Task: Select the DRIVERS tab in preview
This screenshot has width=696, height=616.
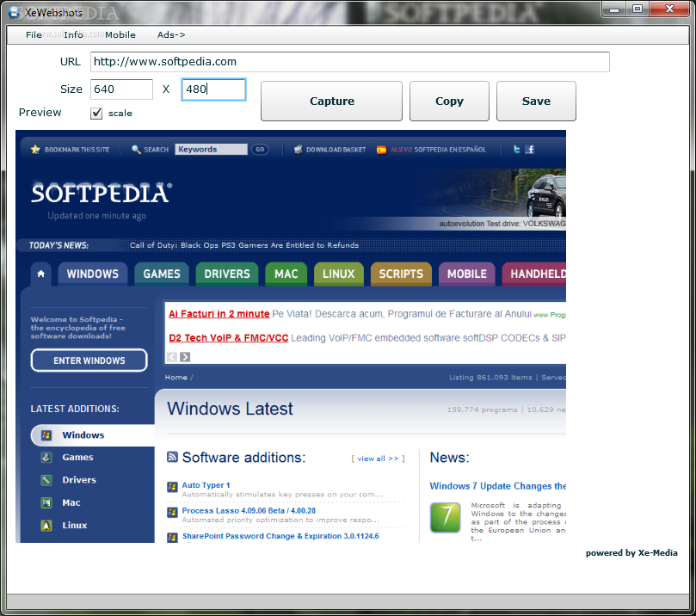Action: point(227,274)
